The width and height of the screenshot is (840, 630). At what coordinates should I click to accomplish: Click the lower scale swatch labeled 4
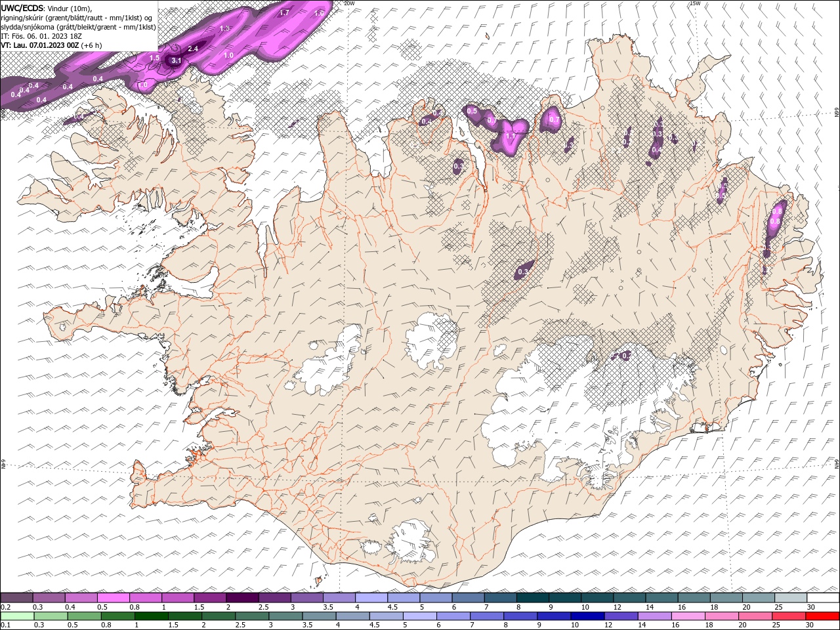[352, 616]
